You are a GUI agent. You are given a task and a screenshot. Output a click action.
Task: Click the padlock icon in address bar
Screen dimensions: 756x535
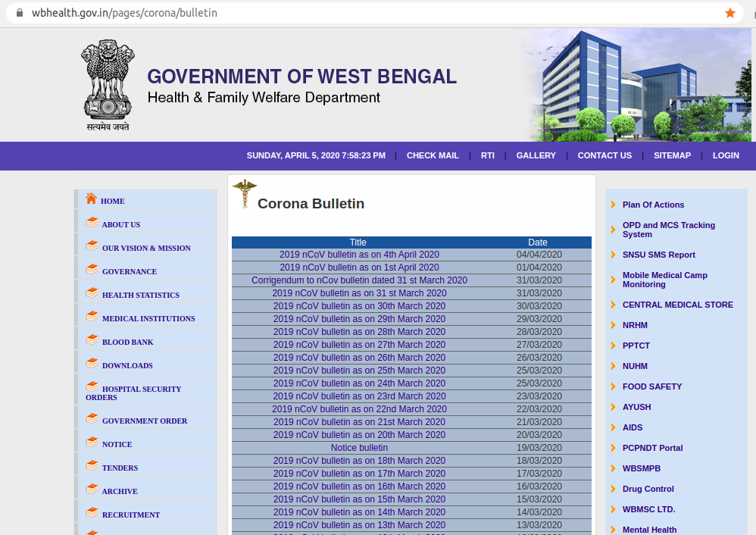[x=20, y=13]
